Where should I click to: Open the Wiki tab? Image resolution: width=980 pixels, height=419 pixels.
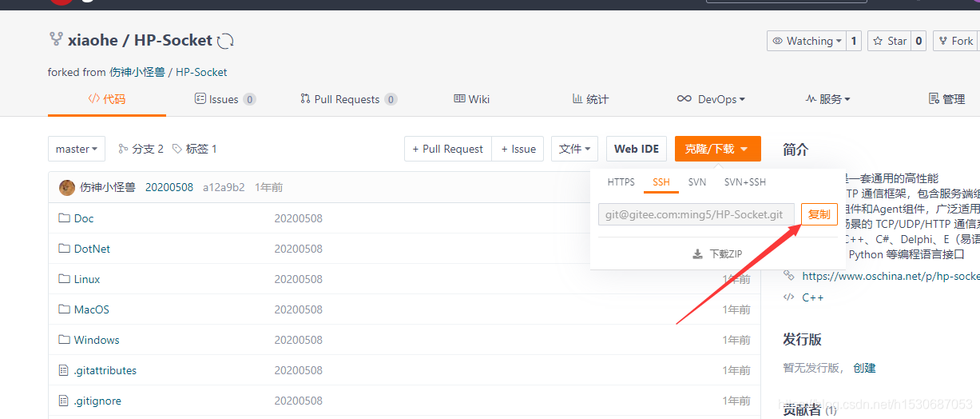point(472,99)
